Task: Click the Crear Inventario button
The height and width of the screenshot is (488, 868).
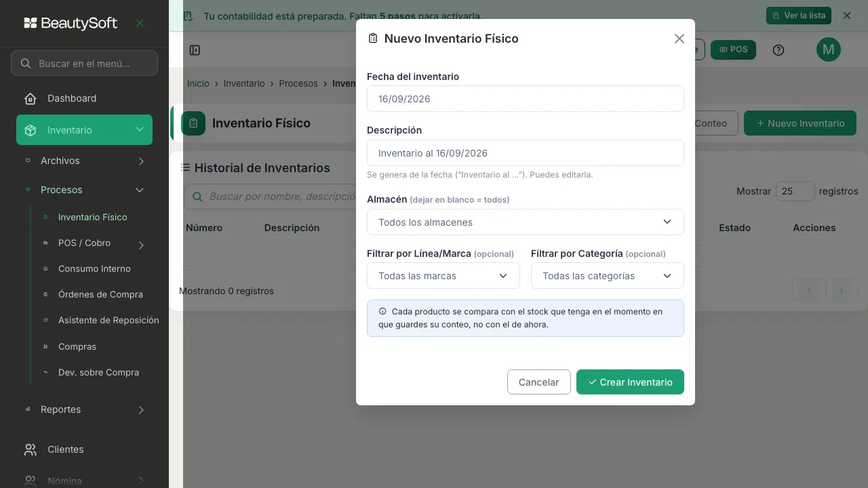Action: tap(630, 382)
